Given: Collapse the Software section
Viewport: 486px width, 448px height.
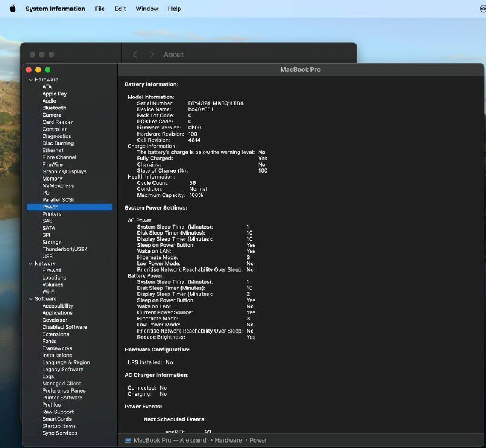Looking at the screenshot, I should pyautogui.click(x=30, y=298).
